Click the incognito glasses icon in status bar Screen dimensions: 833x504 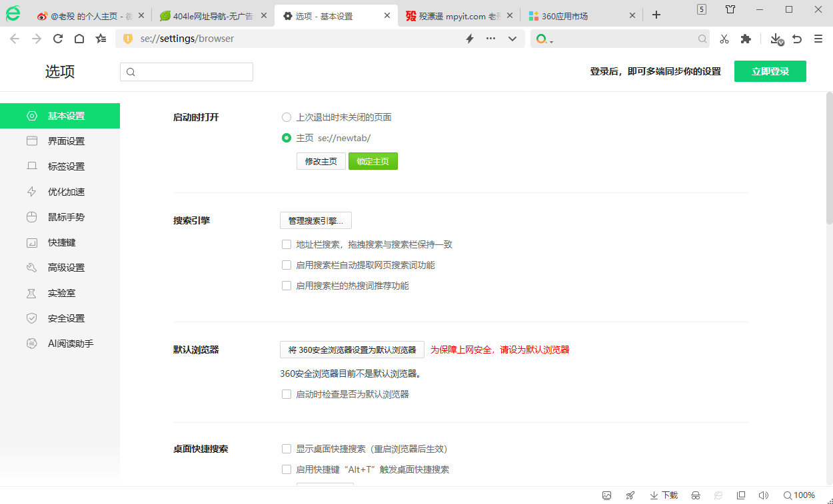(x=696, y=495)
